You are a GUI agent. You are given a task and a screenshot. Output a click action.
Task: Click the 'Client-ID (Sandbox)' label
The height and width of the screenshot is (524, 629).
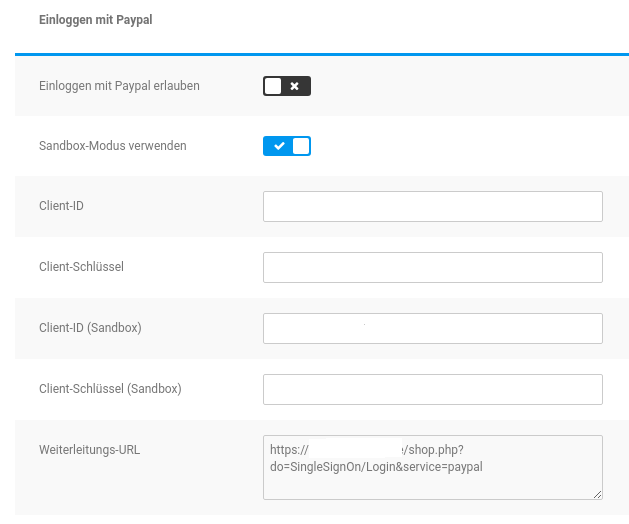90,328
